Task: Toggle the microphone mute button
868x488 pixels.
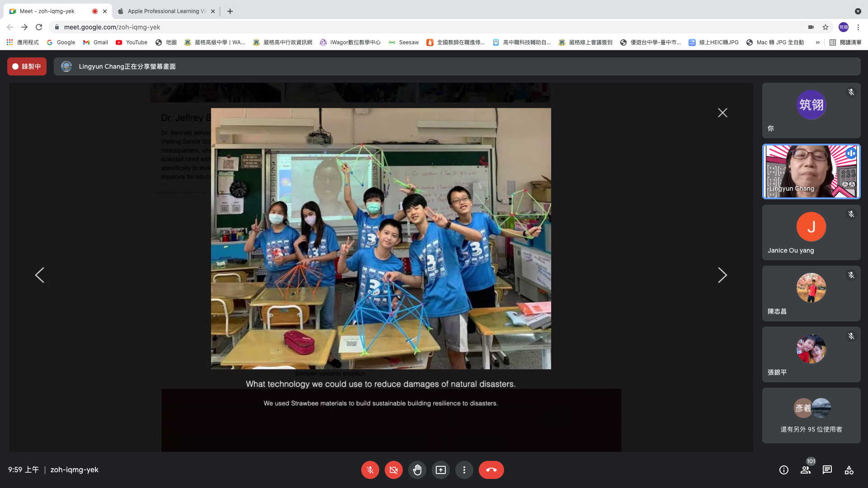Action: coord(370,470)
